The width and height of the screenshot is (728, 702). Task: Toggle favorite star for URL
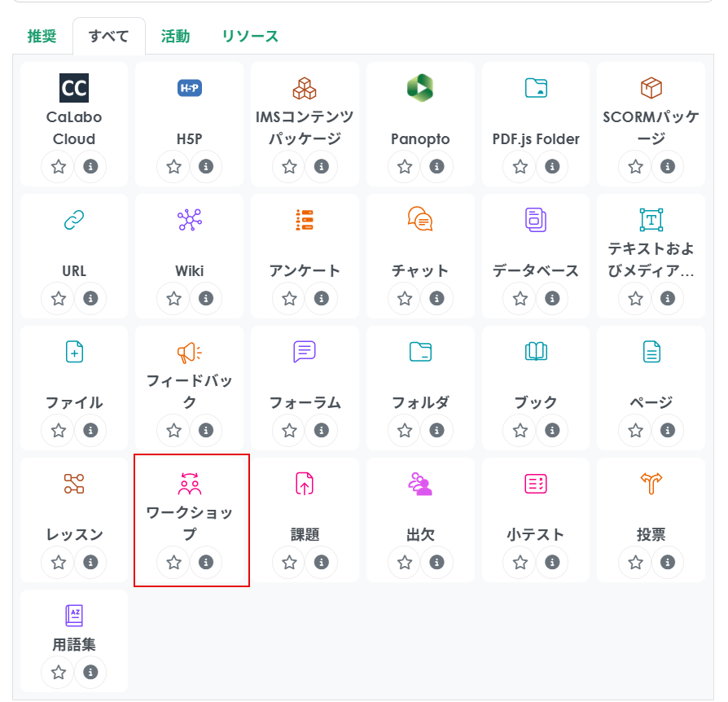click(x=59, y=298)
